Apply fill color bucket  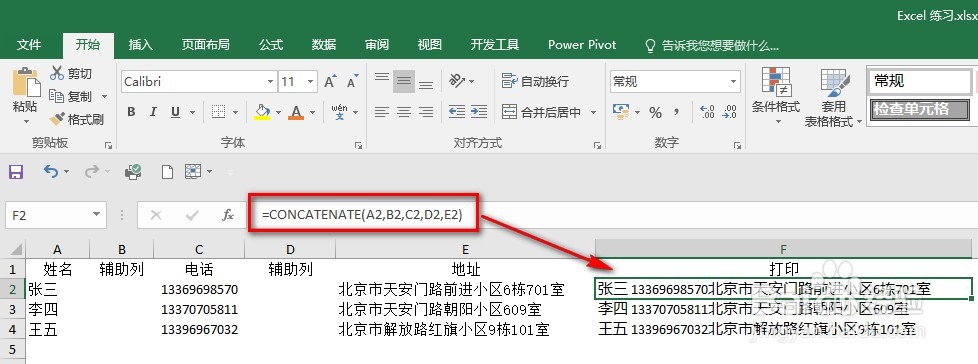(x=263, y=112)
